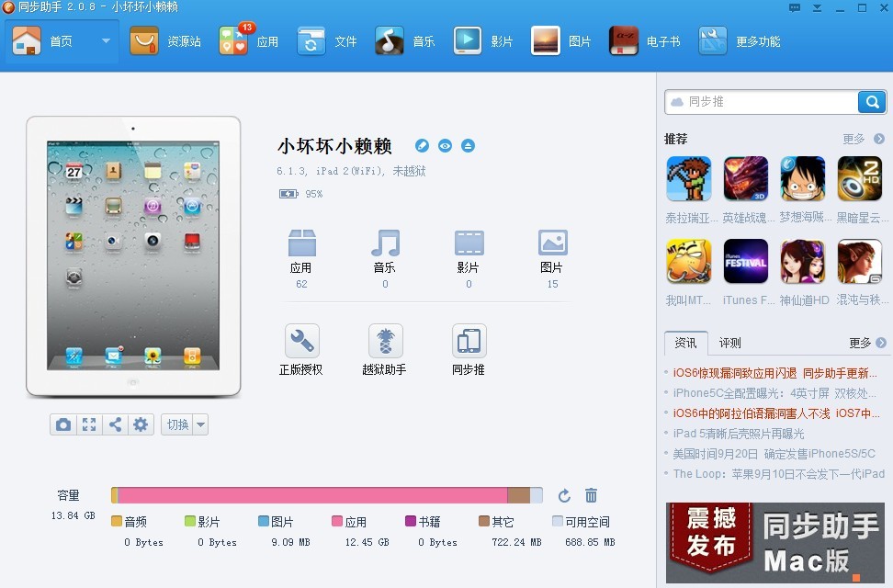
Task: Open news The Loop: 苹果9月10日
Action: click(x=778, y=473)
